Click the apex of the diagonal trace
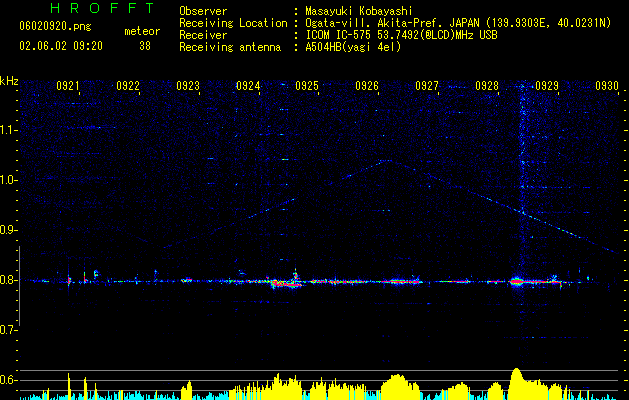This screenshot has height=400, width=629. coord(387,160)
